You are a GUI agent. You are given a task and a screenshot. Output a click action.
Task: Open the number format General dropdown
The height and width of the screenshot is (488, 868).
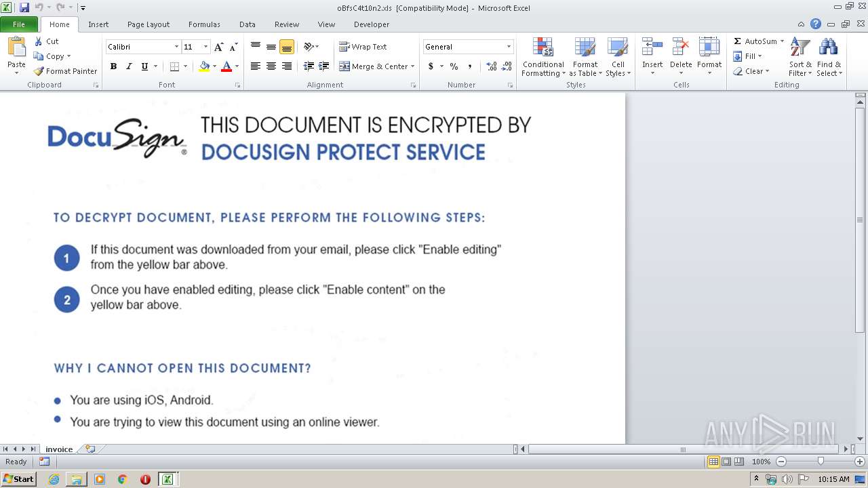point(509,47)
